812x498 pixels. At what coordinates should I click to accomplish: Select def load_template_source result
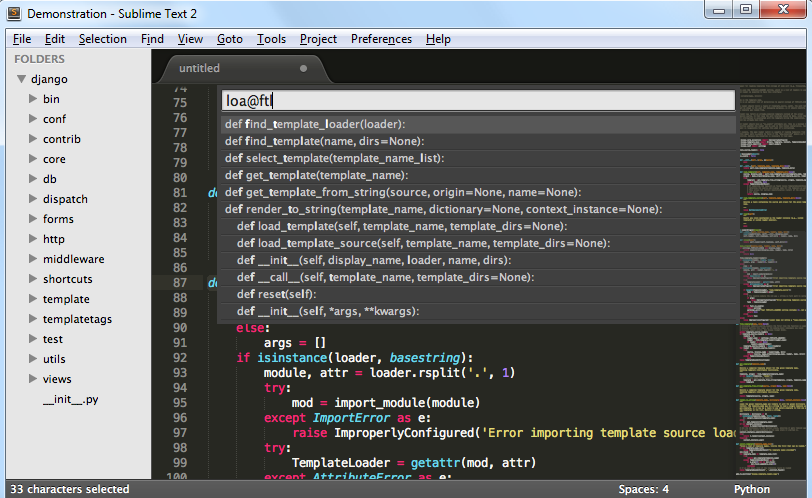coord(478,243)
